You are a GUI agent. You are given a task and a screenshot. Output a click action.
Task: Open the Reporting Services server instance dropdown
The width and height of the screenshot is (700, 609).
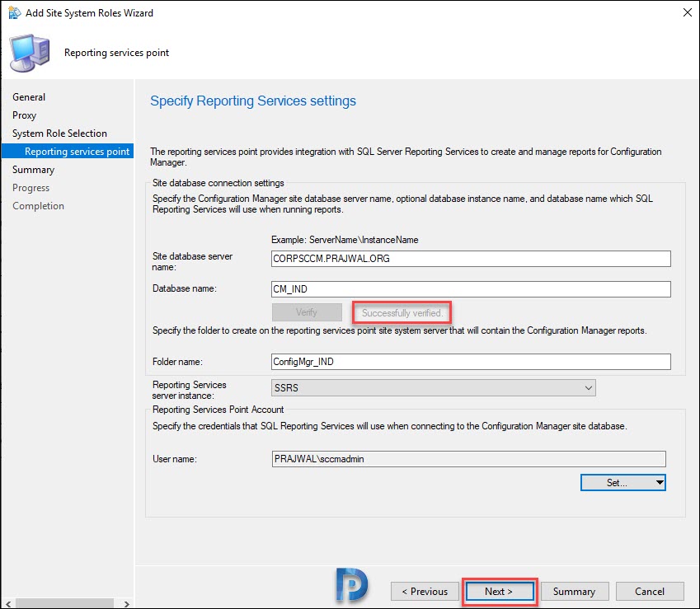pyautogui.click(x=433, y=387)
